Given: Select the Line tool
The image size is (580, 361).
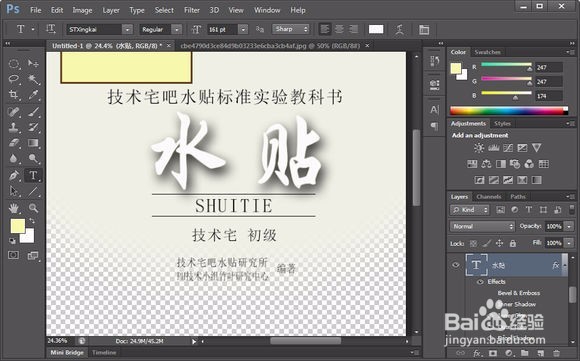Looking at the screenshot, I should point(33,191).
